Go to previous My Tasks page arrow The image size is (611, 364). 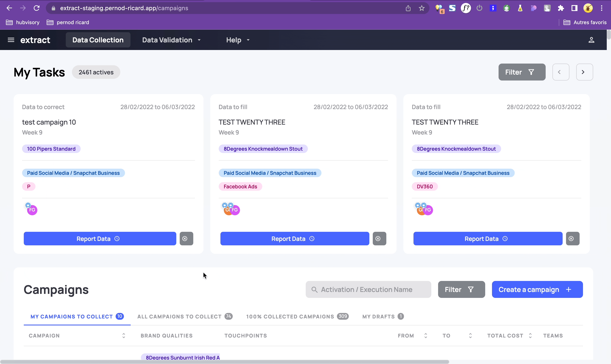561,72
